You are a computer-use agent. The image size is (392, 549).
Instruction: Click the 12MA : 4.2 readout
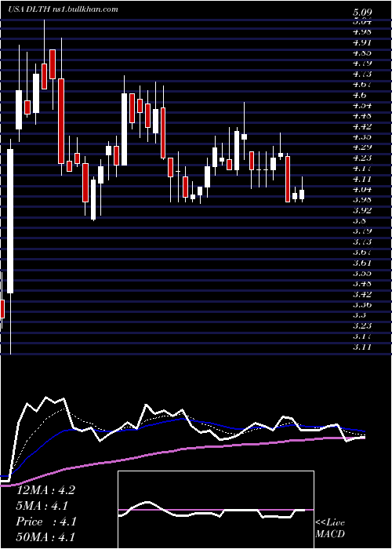pos(45,490)
